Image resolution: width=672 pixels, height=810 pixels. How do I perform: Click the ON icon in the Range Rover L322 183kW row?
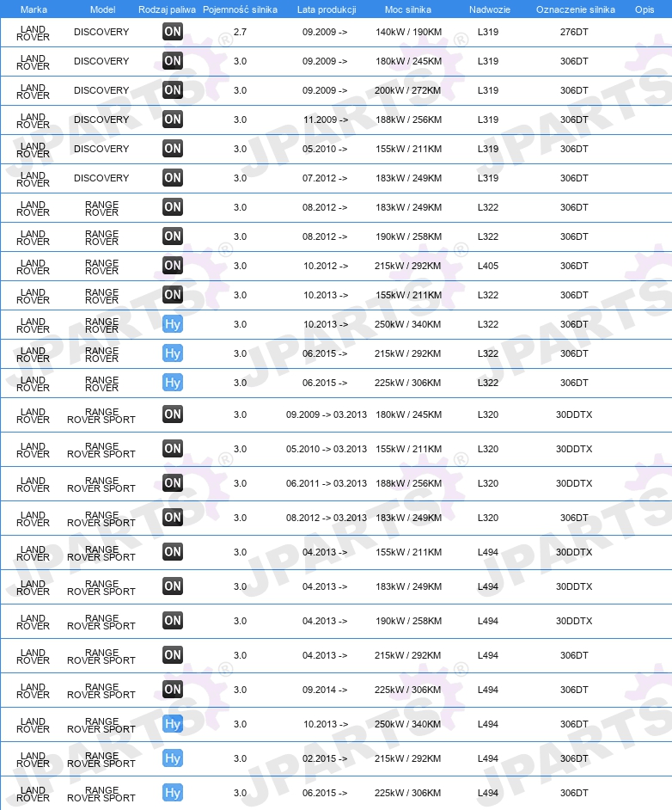tap(173, 207)
